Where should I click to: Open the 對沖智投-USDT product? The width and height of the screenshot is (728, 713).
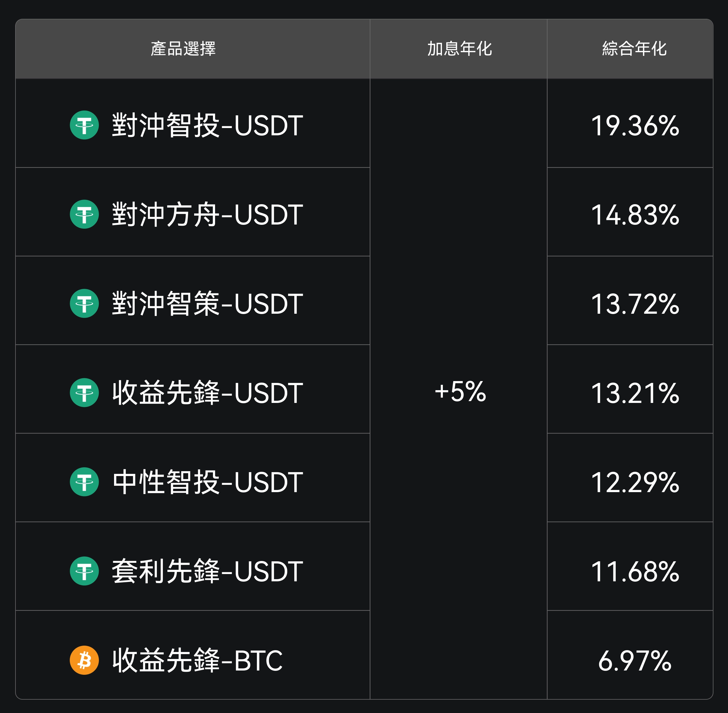point(207,125)
